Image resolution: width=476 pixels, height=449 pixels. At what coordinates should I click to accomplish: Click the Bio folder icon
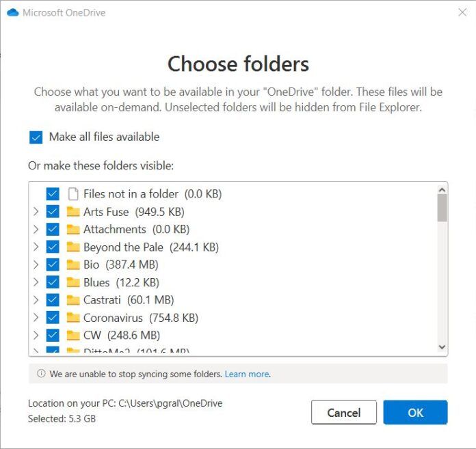coord(73,264)
